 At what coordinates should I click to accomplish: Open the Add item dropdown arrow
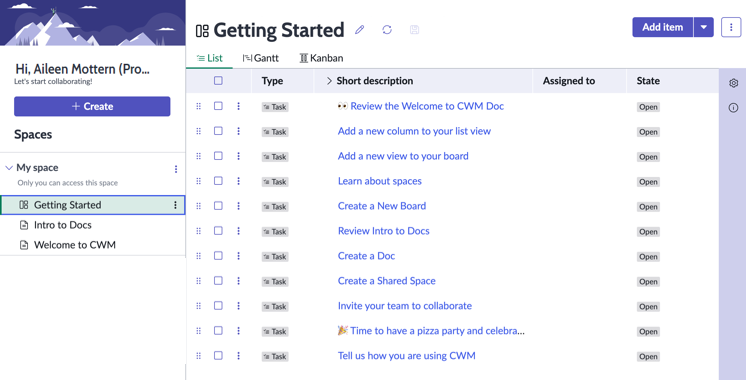[704, 27]
